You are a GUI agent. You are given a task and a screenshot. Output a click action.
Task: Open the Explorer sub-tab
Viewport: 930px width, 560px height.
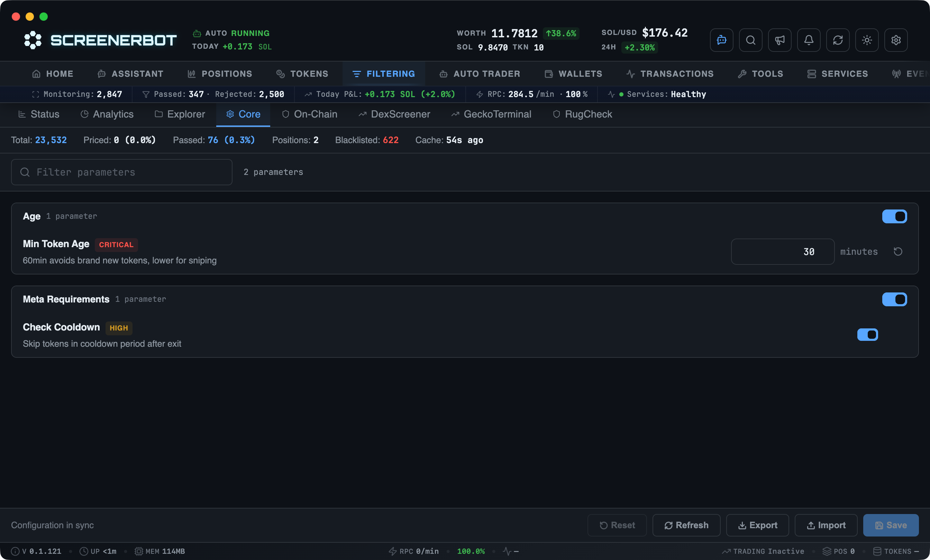pos(180,114)
